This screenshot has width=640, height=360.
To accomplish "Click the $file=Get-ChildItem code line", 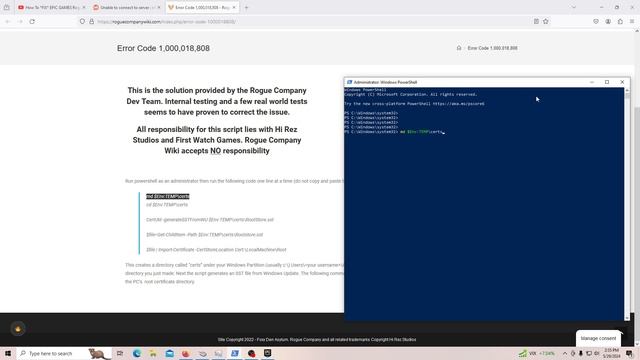I will click(x=204, y=235).
